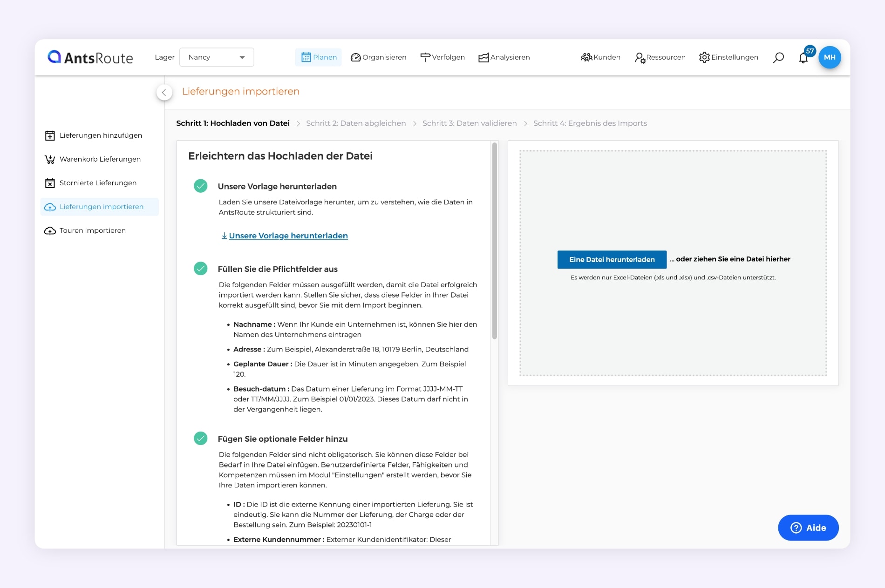Viewport: 885px width, 588px height.
Task: Open Touren importieren from sidebar
Action: tap(92, 230)
